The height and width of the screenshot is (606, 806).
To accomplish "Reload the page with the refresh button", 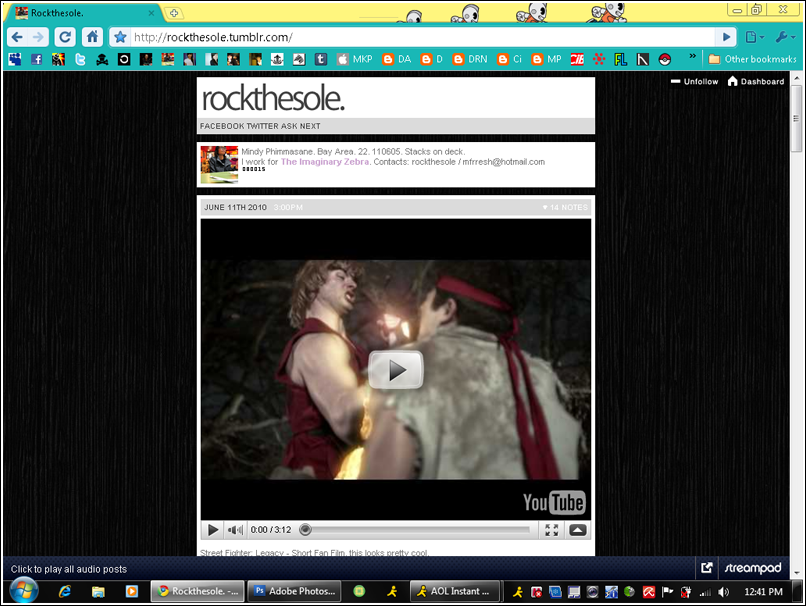I will [65, 37].
